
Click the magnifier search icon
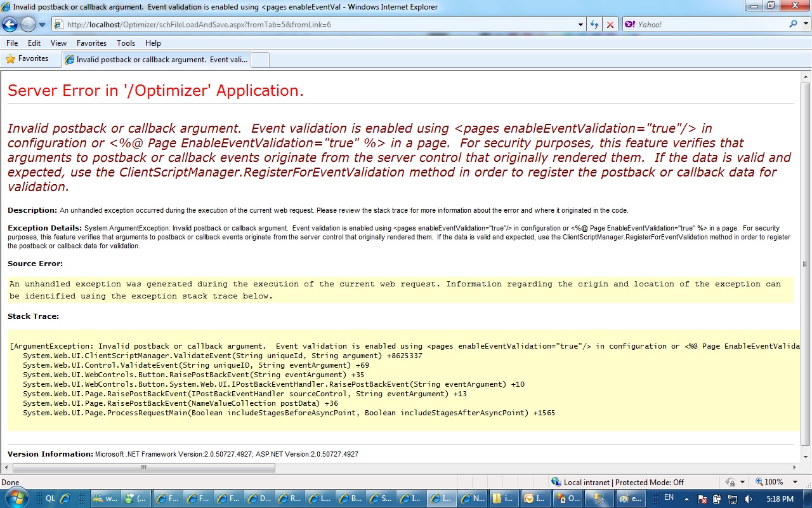(x=793, y=25)
